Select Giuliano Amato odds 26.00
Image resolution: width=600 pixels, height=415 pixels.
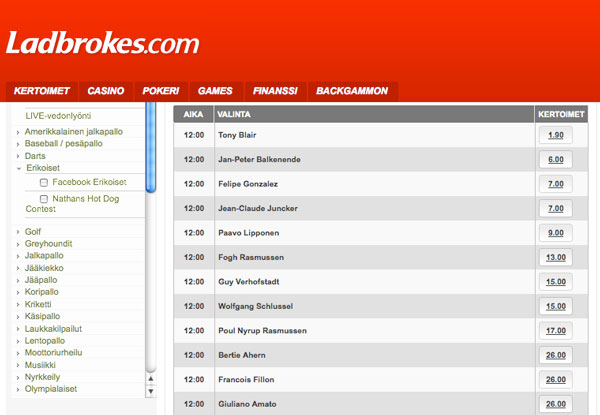click(x=556, y=404)
